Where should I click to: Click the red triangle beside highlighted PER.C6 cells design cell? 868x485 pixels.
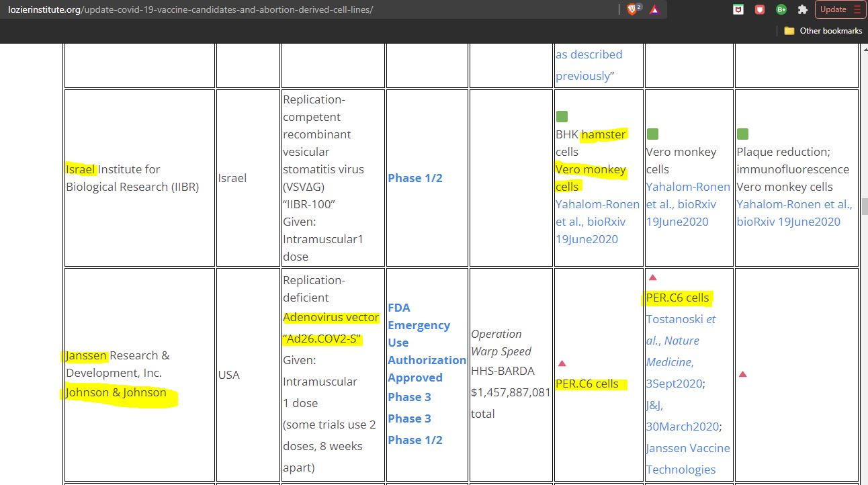[562, 363]
